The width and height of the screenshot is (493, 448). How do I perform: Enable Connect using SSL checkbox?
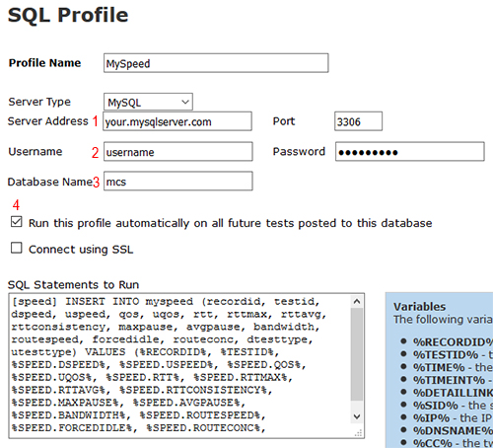[x=17, y=248]
